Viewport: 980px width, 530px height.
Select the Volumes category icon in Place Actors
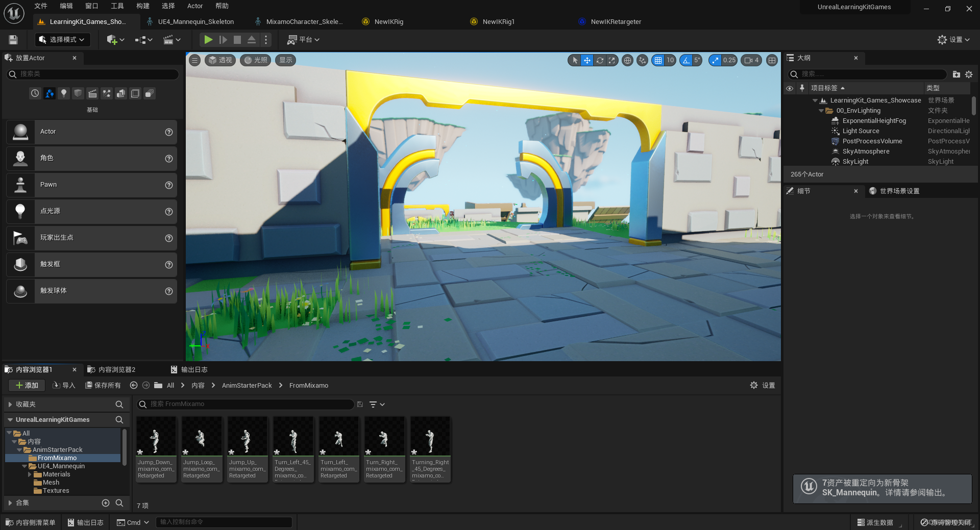click(x=135, y=93)
